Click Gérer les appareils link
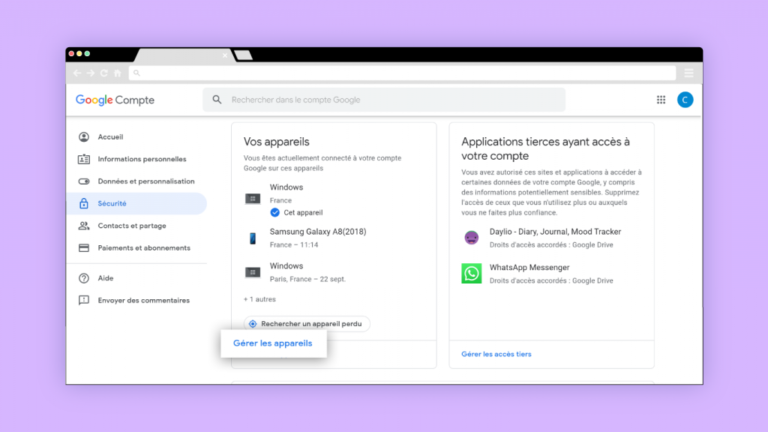Viewport: 768px width, 432px height. coord(273,343)
